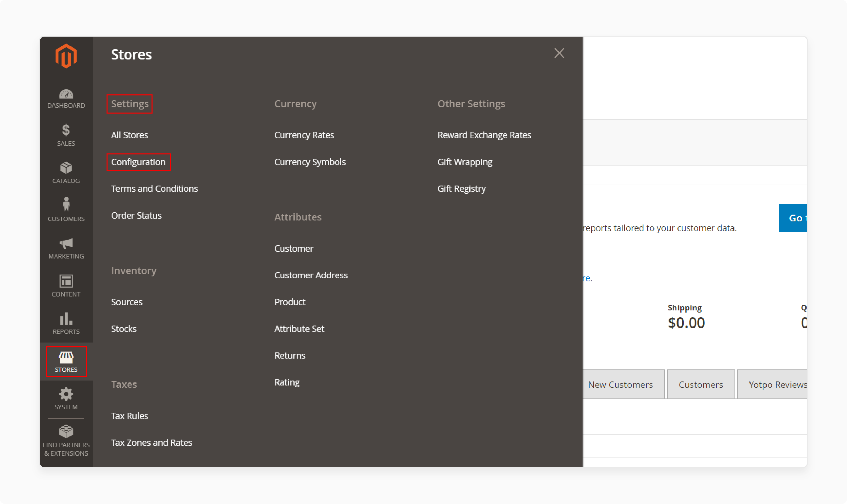The width and height of the screenshot is (847, 504).
Task: Open Tax Zones and Rates
Action: click(151, 442)
